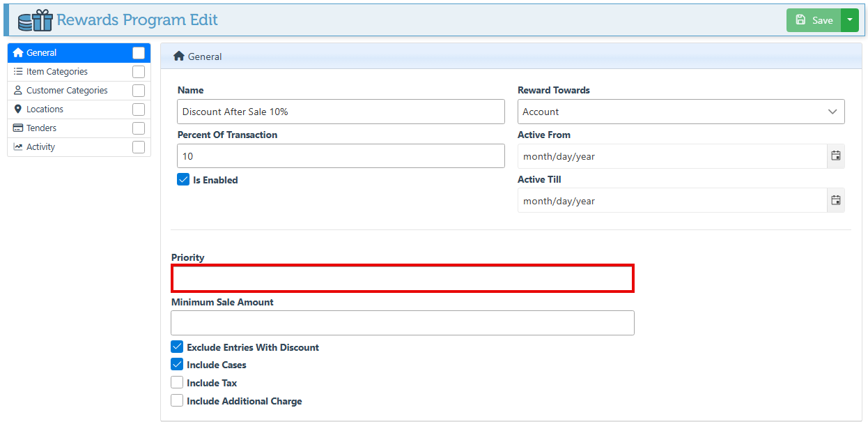Click the Tenders card icon in sidebar
This screenshot has height=424, width=868.
tap(18, 128)
